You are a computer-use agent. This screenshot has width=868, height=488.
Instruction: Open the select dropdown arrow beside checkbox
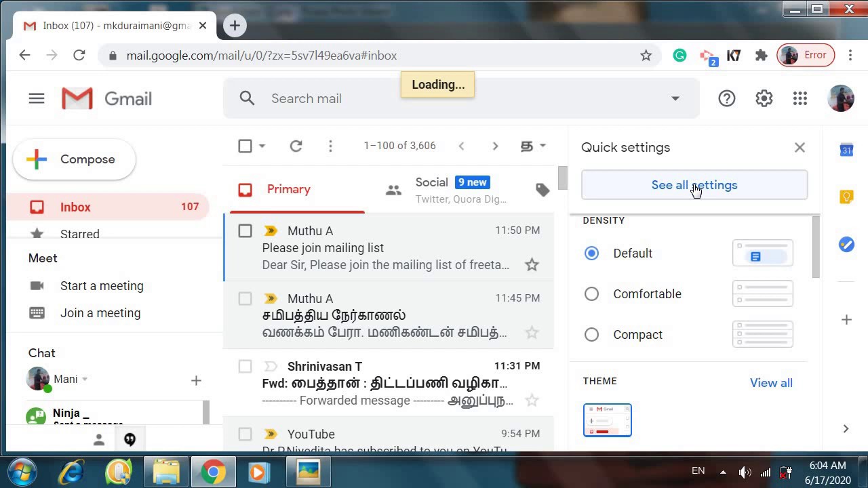point(262,146)
